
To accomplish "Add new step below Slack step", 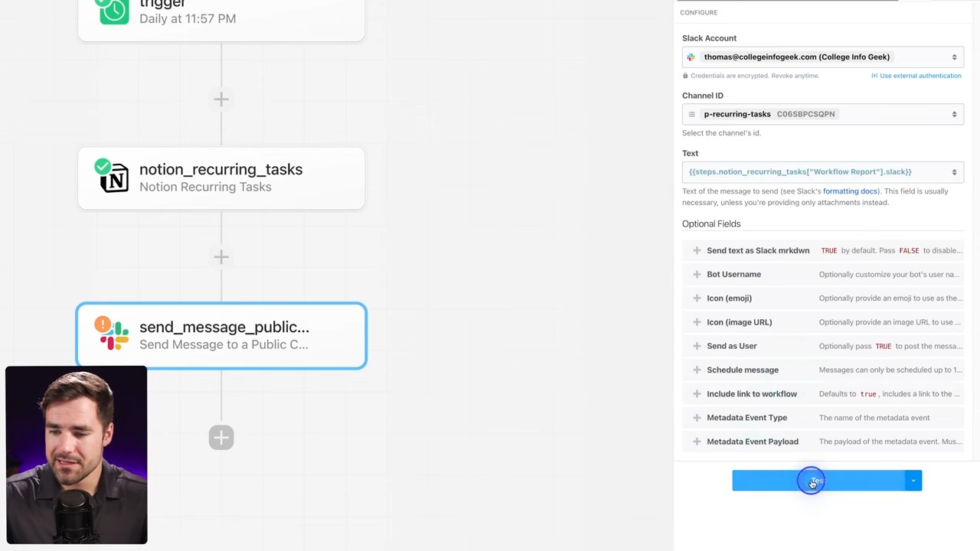I will tap(221, 438).
